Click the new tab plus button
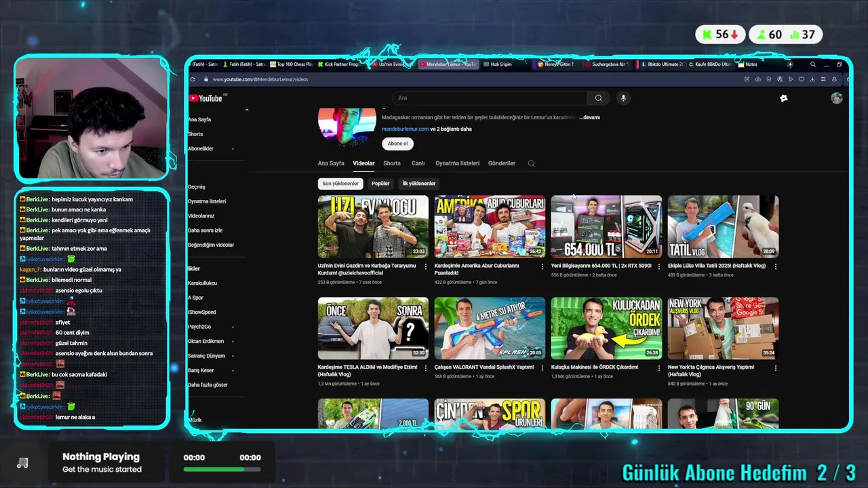 [789, 64]
